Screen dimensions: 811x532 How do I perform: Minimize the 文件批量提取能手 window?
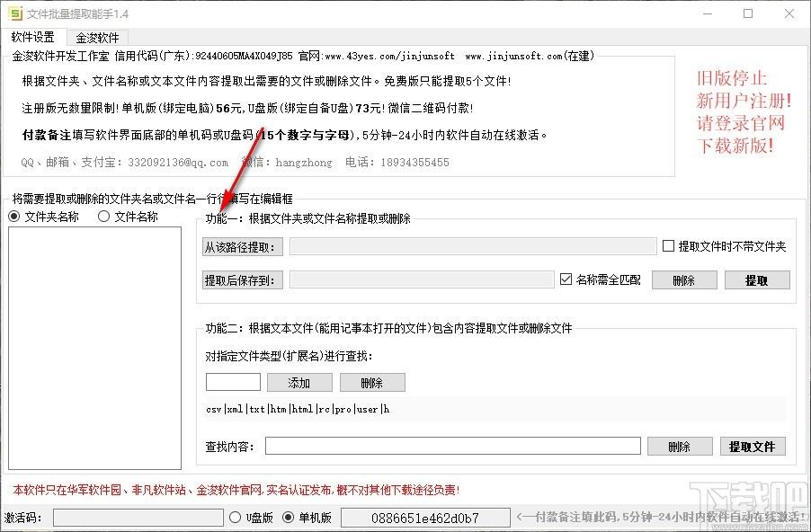707,13
